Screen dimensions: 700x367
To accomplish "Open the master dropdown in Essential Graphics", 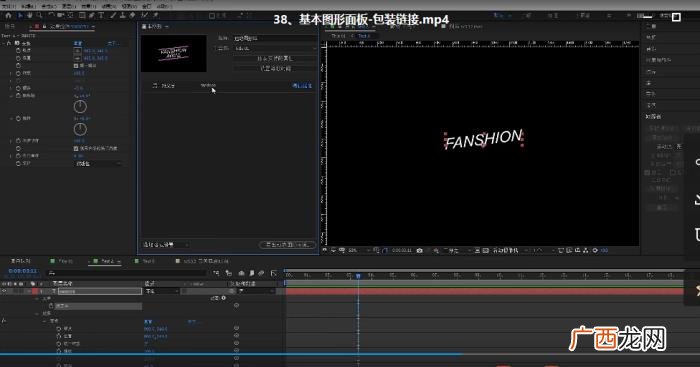I will pyautogui.click(x=275, y=48).
